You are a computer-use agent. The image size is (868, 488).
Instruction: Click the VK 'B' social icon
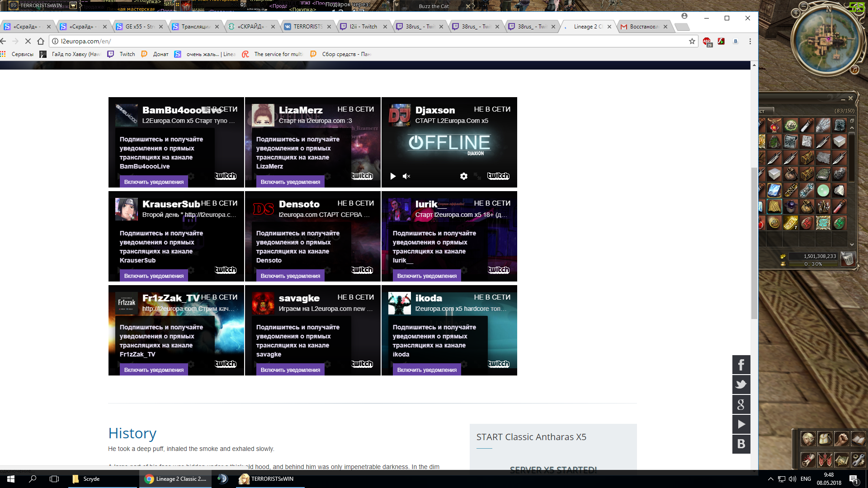[741, 444]
